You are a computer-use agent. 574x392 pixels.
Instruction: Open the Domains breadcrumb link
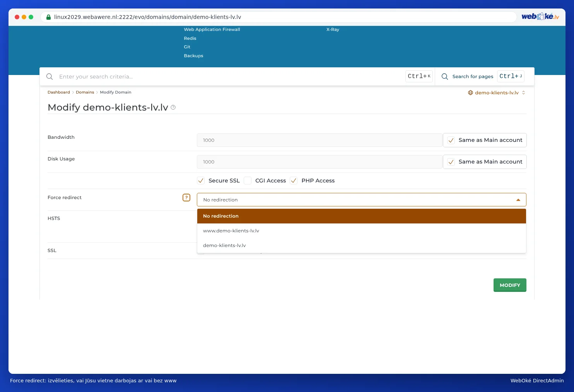(x=85, y=92)
